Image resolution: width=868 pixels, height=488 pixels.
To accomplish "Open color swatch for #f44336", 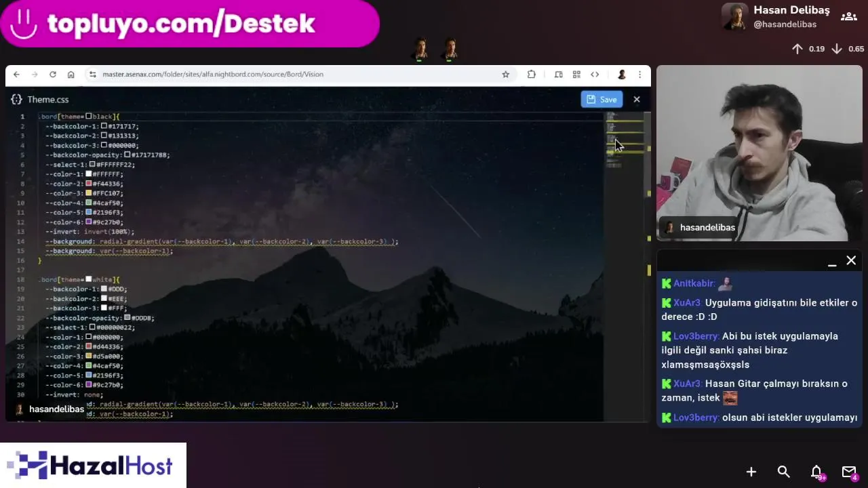I will coord(88,184).
